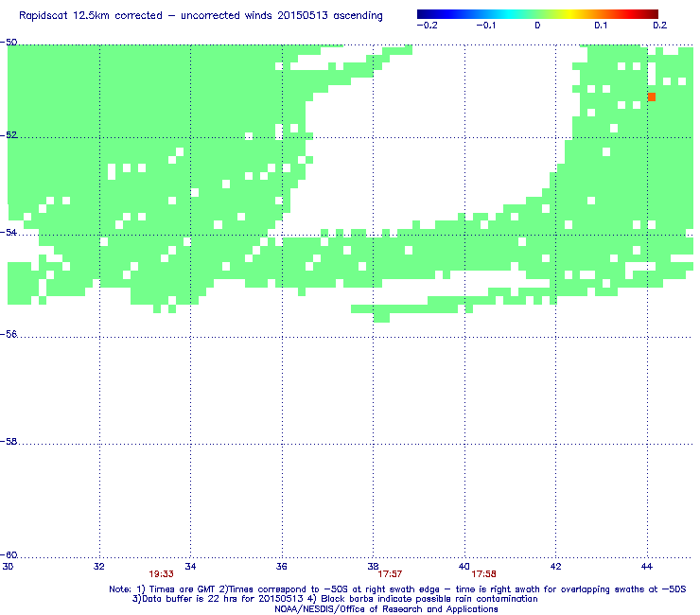Click the orange data cell near longitude 44
The width and height of the screenshot is (700, 615).
652,97
